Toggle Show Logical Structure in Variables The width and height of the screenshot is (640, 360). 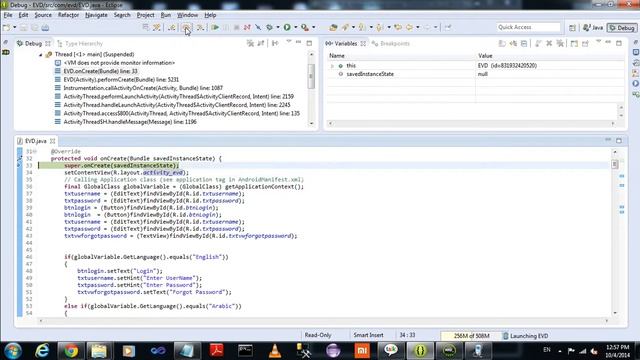pyautogui.click(x=513, y=43)
